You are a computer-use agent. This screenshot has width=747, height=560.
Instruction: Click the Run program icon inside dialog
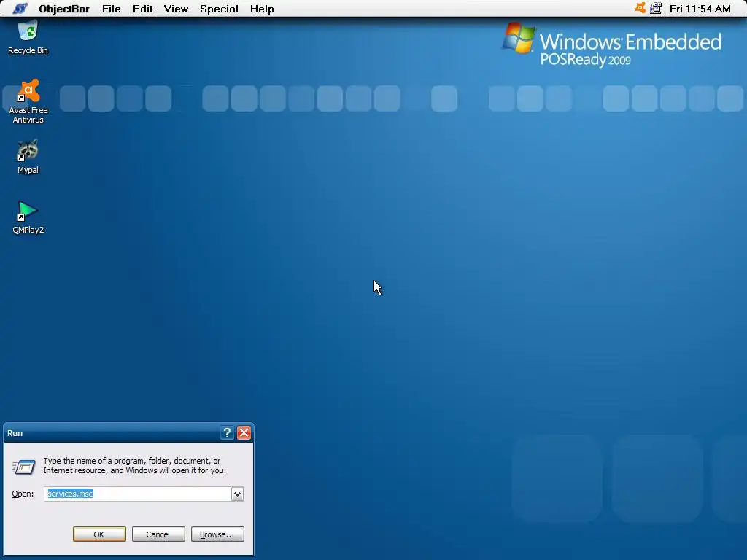coord(24,467)
